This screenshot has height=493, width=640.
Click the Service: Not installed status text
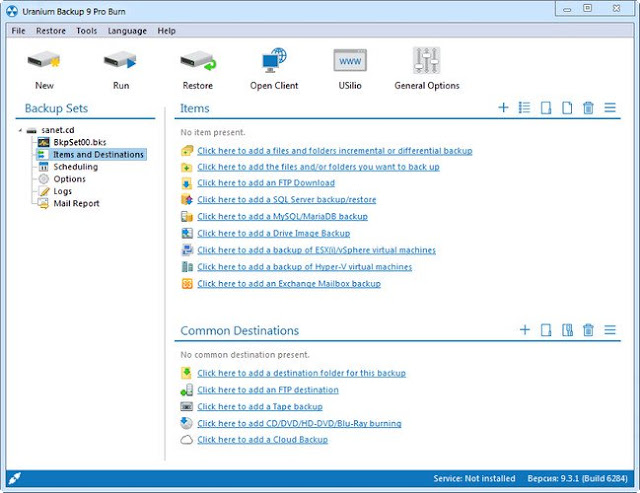(474, 478)
